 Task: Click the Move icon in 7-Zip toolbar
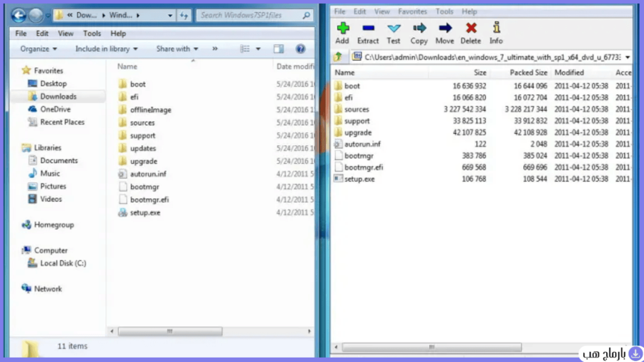click(x=445, y=28)
